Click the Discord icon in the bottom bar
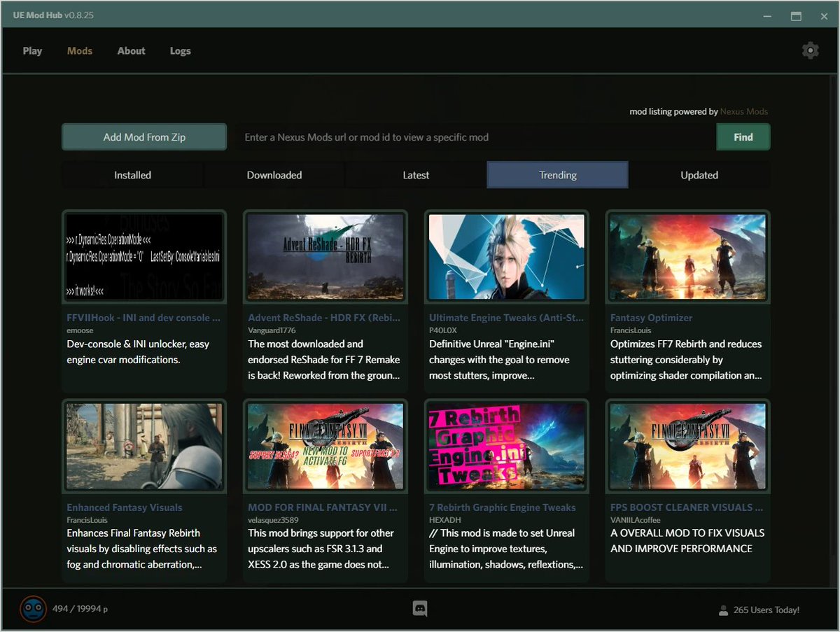Viewport: 840px width, 632px height. (x=419, y=609)
